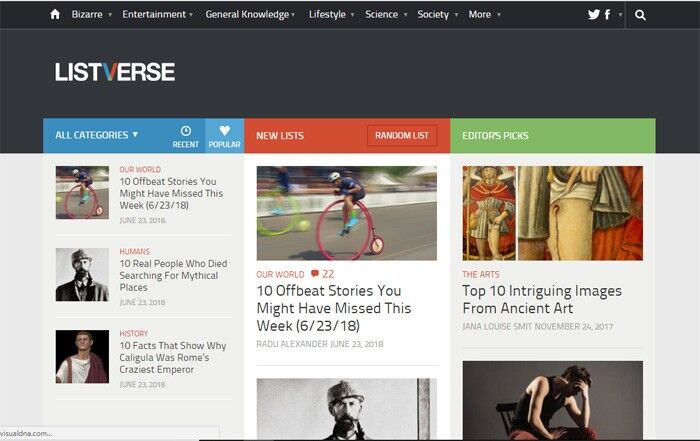Click the History category label
Image resolution: width=700 pixels, height=441 pixels.
coord(133,334)
